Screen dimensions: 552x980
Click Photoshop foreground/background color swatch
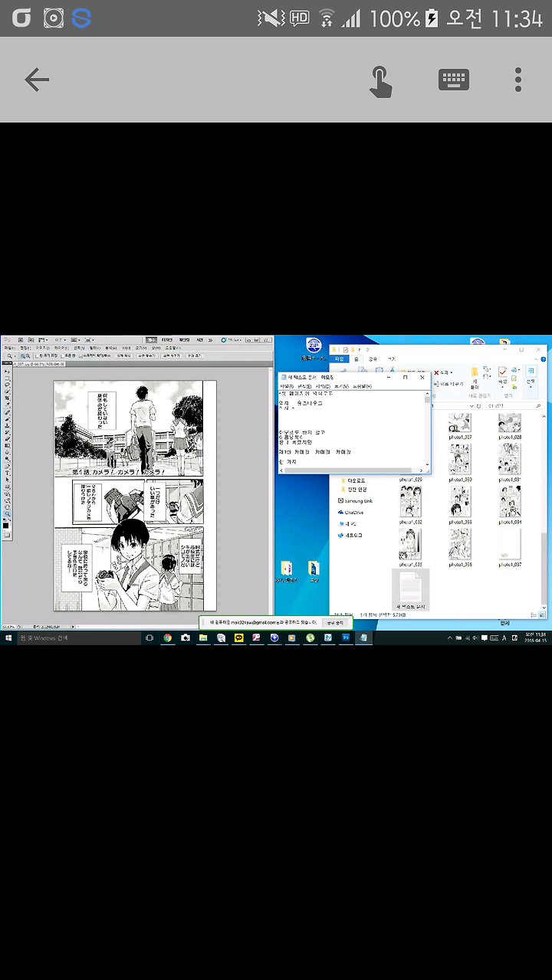click(6, 526)
